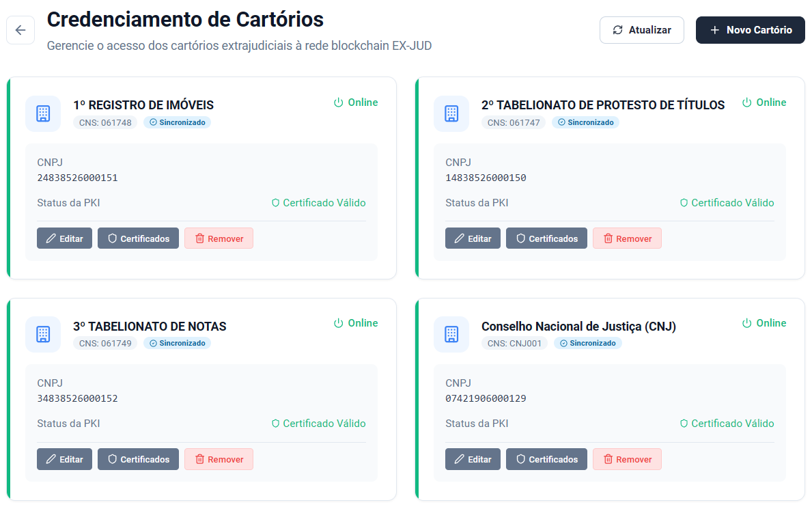
Task: Click building icon of 3º Tabelionato de Notas
Action: (43, 334)
